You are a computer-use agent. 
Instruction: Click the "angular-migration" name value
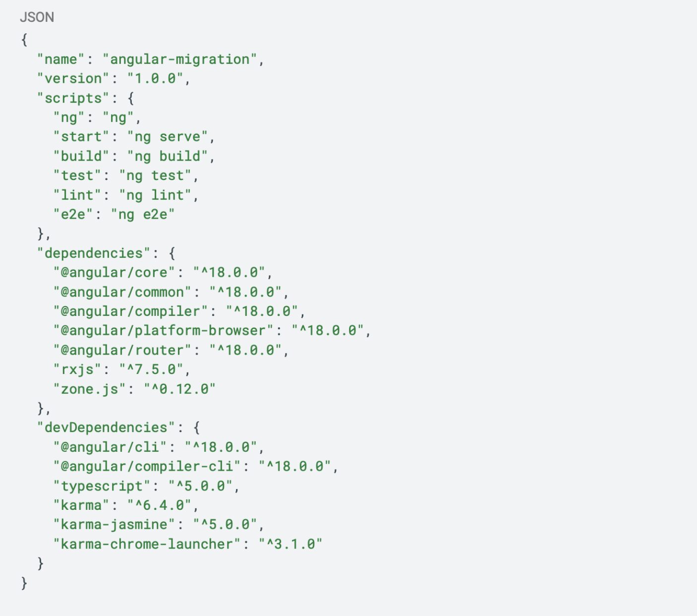coord(179,60)
